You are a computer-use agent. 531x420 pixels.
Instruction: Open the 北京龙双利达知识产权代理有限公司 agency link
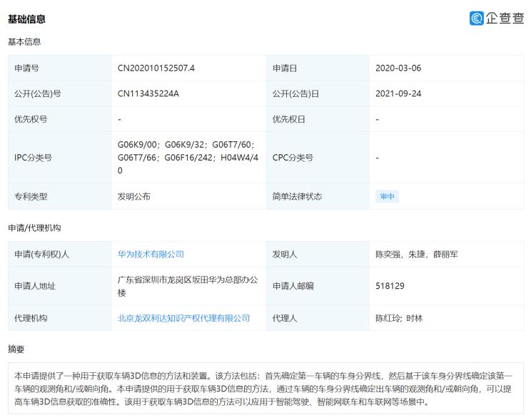point(183,318)
